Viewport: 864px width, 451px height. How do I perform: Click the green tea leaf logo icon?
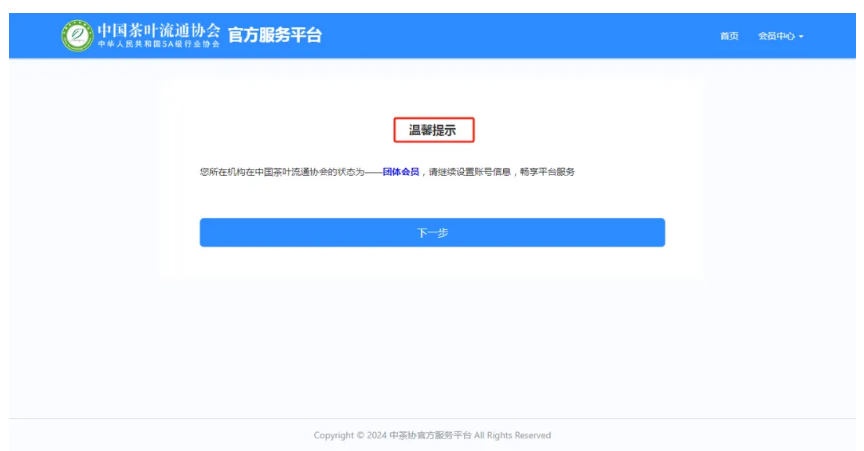[76, 36]
